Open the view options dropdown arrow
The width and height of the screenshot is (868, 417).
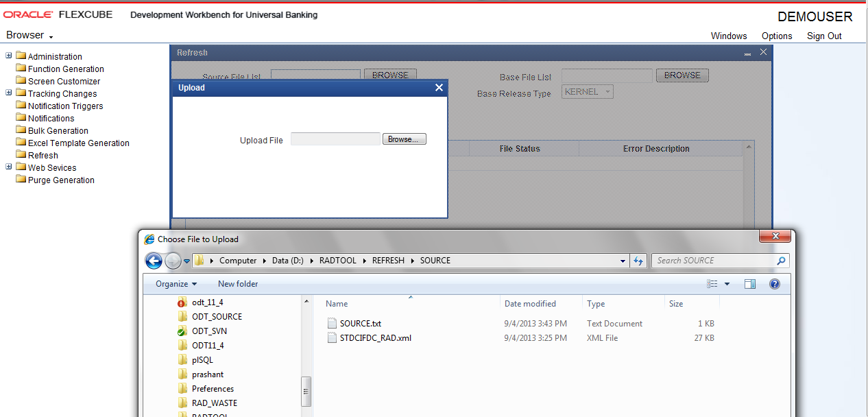point(727,284)
